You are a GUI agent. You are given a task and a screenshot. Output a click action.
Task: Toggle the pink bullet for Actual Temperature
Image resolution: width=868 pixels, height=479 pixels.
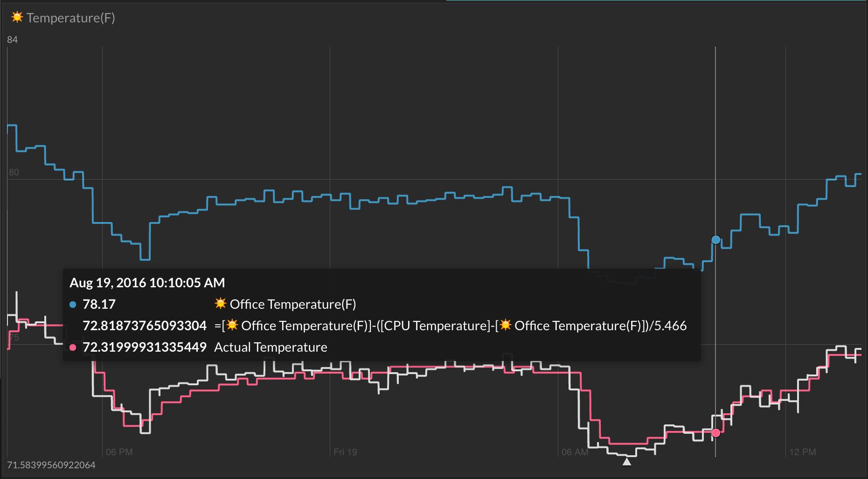(x=73, y=347)
